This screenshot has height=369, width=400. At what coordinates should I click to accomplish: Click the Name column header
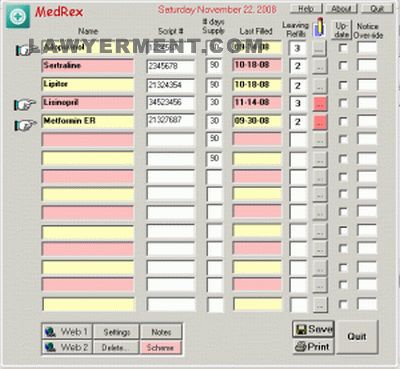point(88,31)
